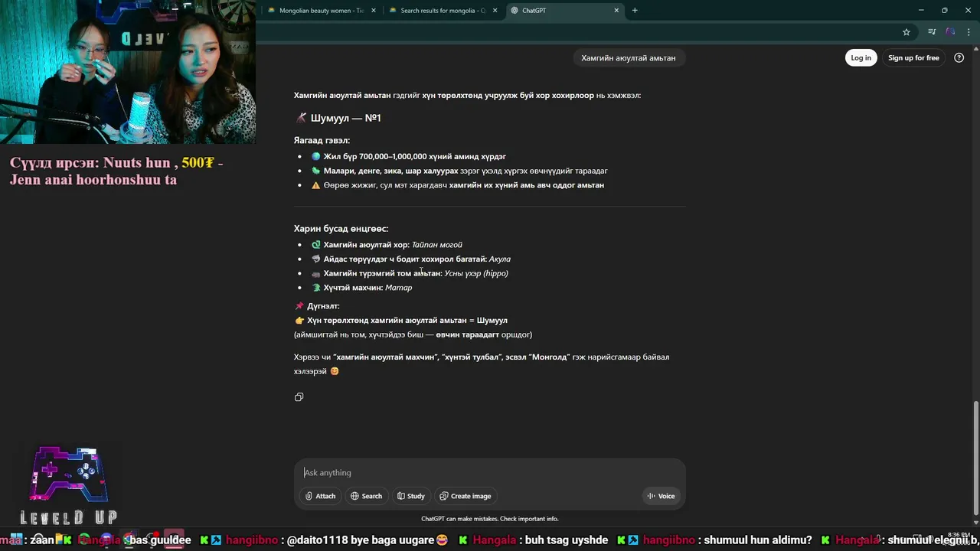The width and height of the screenshot is (980, 551).
Task: Copy the ChatGPT response with the copy icon
Action: click(x=299, y=397)
